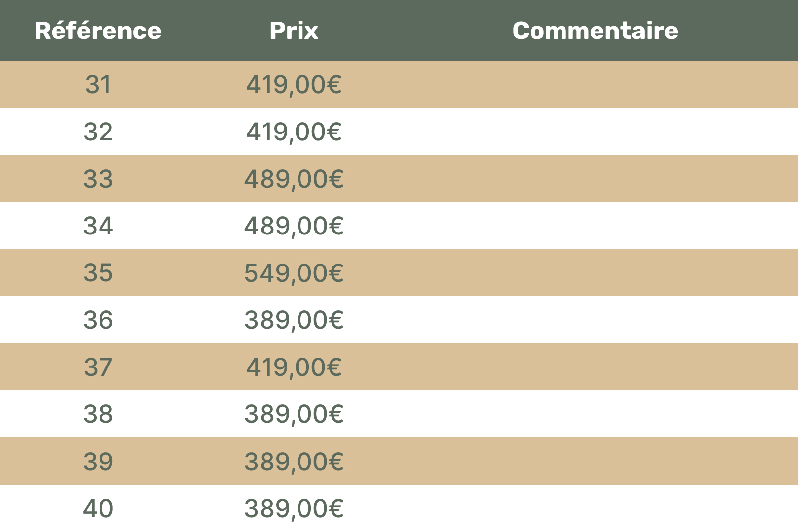Click the comment cell for reference 35
Image resolution: width=798 pixels, height=532 pixels.
click(595, 272)
